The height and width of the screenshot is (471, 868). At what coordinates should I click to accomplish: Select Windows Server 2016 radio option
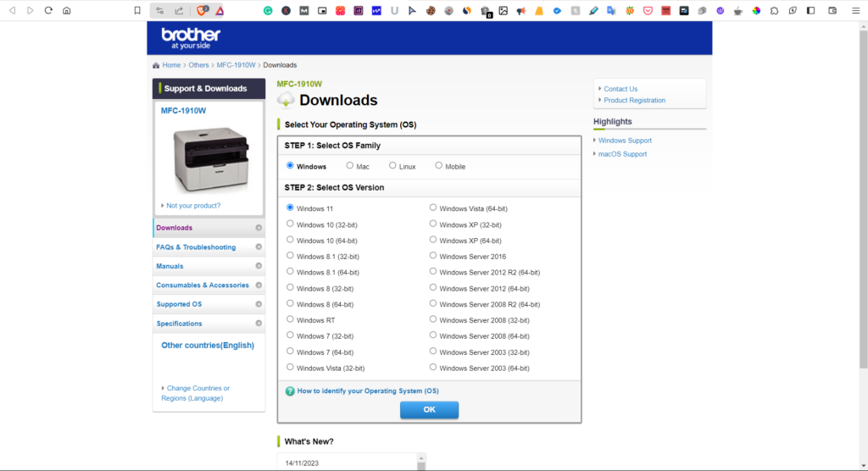click(x=433, y=256)
